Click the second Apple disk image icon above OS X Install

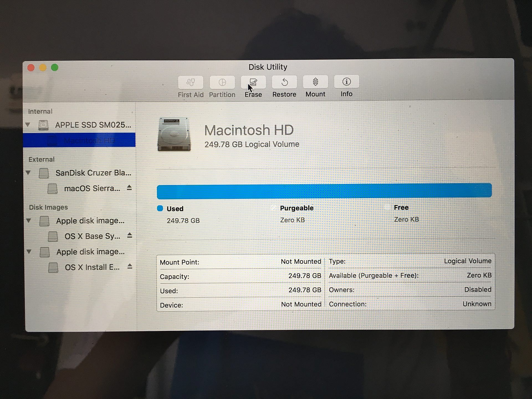tap(45, 252)
